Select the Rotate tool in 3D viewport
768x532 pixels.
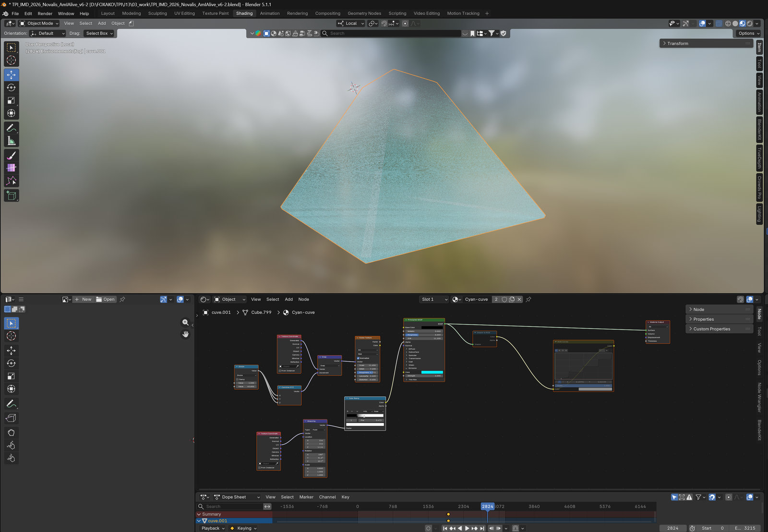click(12, 87)
